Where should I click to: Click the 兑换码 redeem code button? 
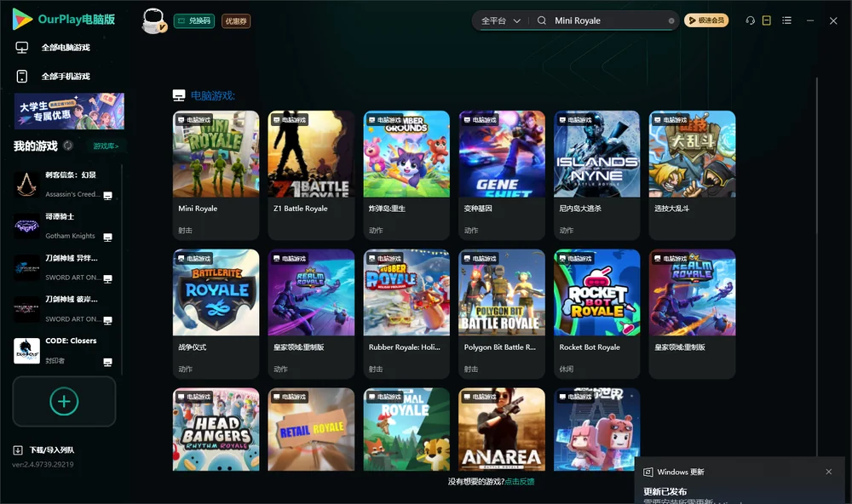[194, 21]
